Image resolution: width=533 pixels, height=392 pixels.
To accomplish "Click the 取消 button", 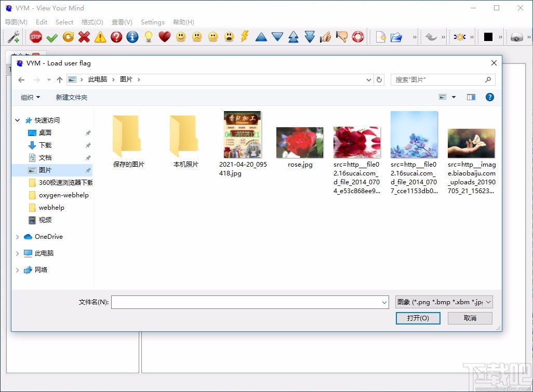I will [470, 318].
